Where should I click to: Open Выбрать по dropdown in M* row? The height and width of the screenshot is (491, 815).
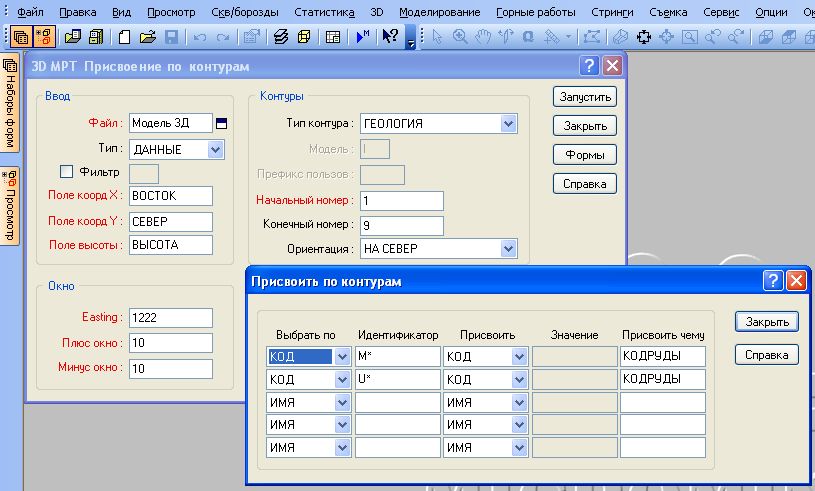coord(342,357)
